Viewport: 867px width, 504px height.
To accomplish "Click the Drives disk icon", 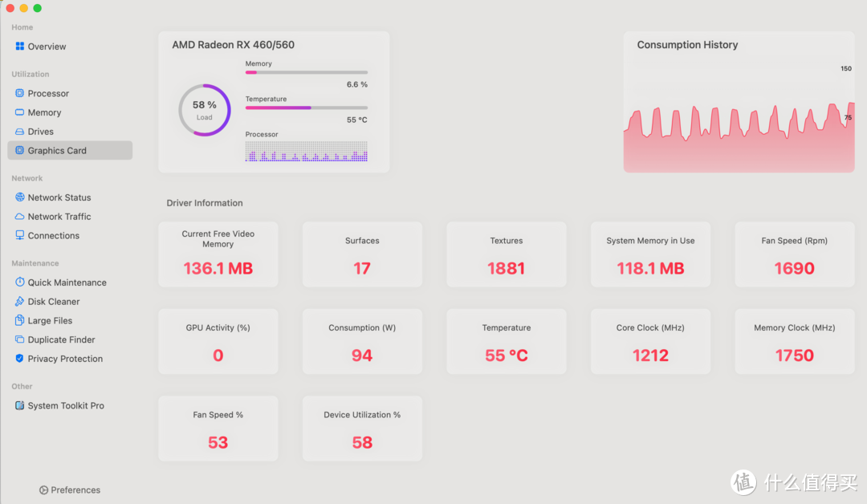I will pyautogui.click(x=20, y=132).
